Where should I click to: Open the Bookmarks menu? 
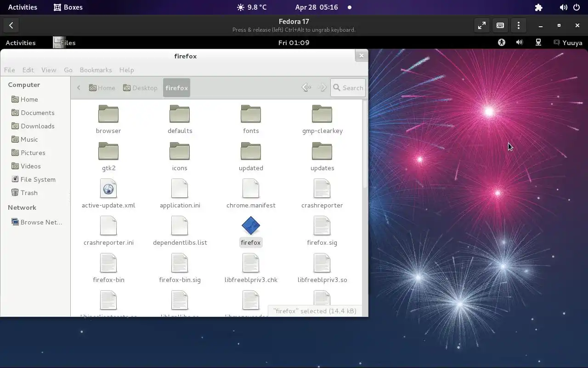(x=96, y=70)
